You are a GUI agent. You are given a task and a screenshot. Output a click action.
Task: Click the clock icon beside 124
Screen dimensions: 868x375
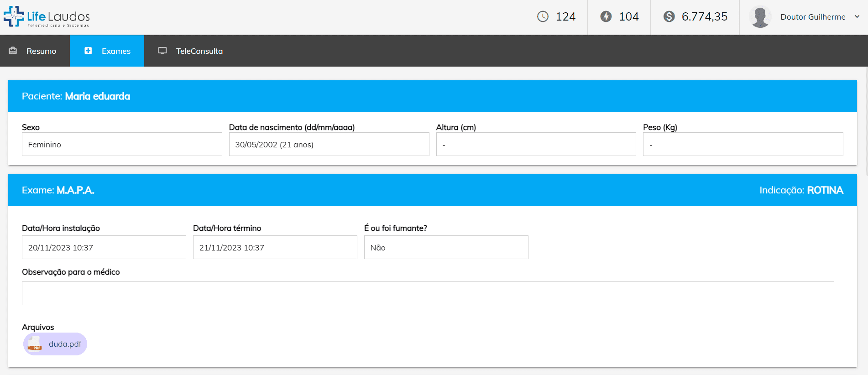pyautogui.click(x=543, y=17)
